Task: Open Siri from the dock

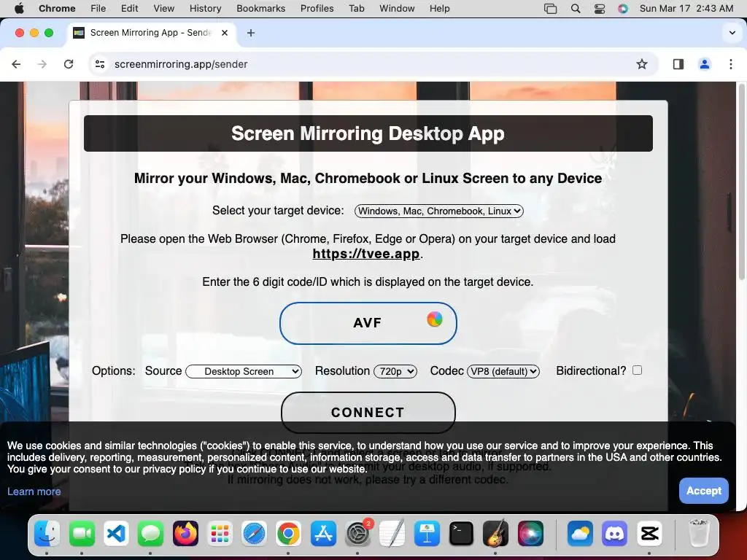Action: 530,533
